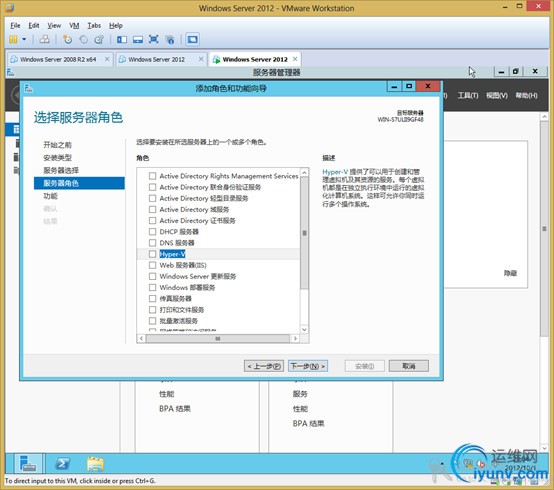Check Active Directory 轻型目录服务 role
554x490 pixels.
(152, 198)
